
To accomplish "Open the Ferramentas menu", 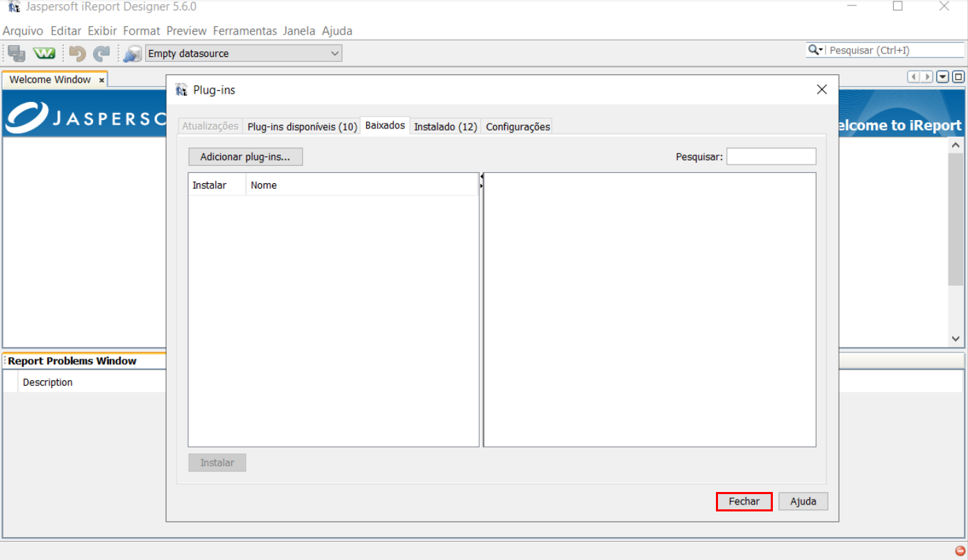I will pyautogui.click(x=245, y=31).
